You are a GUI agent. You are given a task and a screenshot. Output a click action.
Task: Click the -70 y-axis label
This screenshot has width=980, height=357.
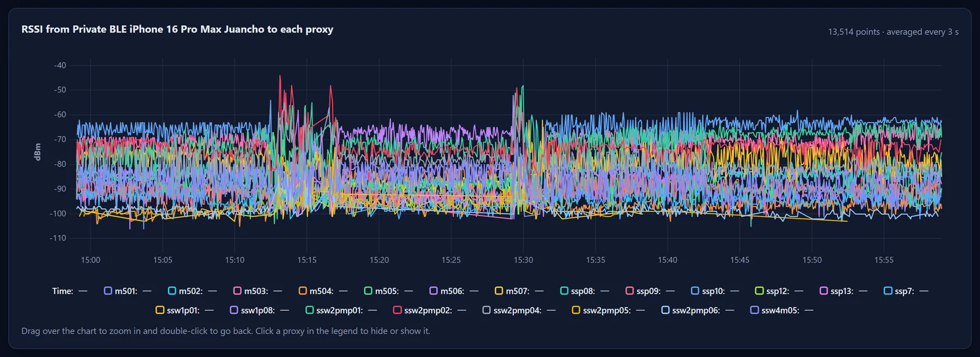click(59, 140)
